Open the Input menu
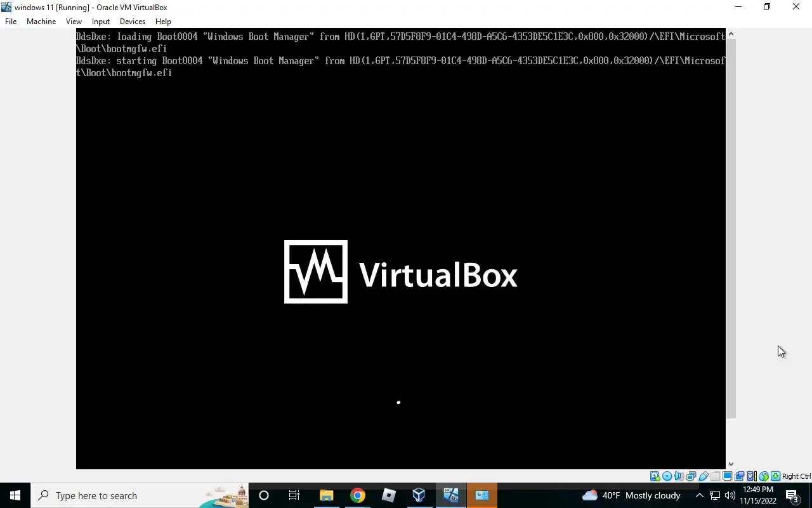Viewport: 812px width, 508px height. click(101, 21)
